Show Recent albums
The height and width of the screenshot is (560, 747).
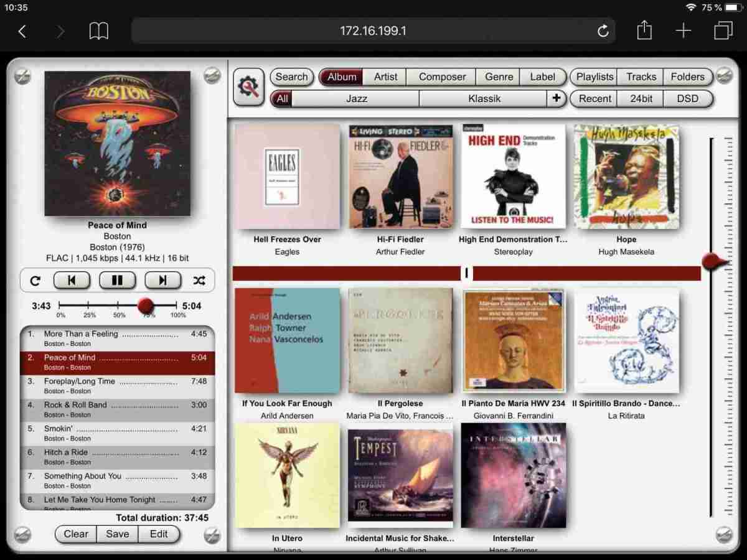pos(594,98)
